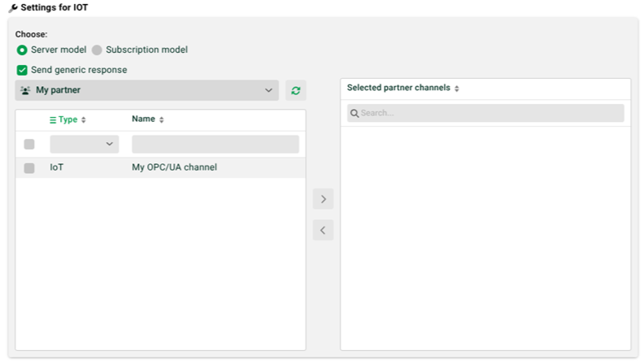
Task: Uncheck Send generic response checkbox
Action: (x=22, y=70)
